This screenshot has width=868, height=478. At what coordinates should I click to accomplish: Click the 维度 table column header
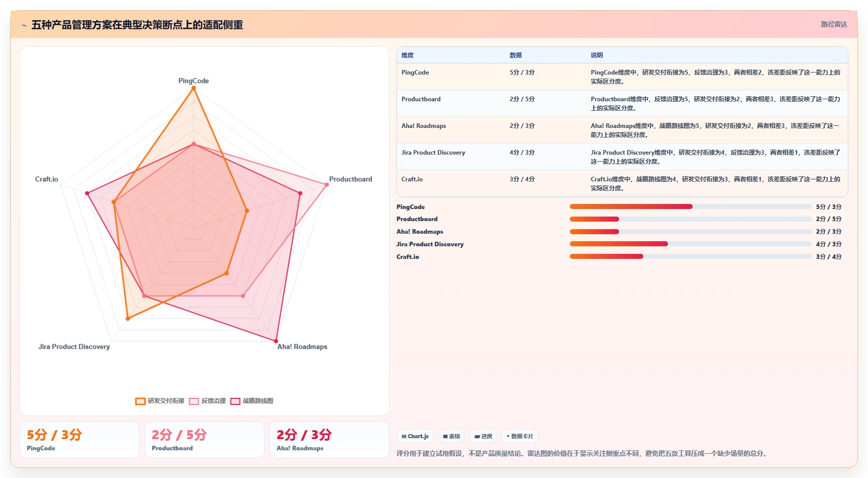(x=408, y=55)
